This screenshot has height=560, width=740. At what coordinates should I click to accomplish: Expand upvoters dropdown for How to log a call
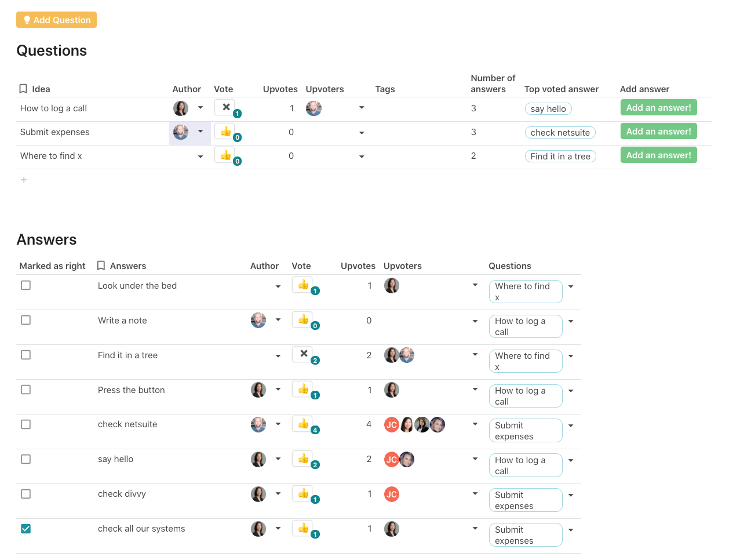click(362, 108)
